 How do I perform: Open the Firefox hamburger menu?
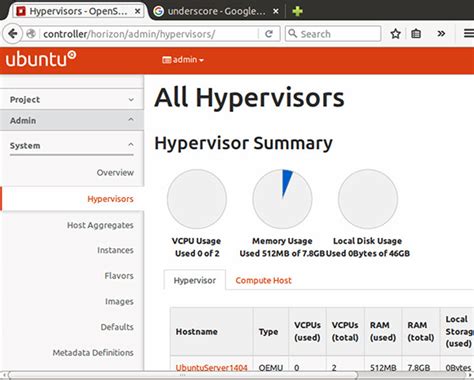pyautogui.click(x=469, y=34)
